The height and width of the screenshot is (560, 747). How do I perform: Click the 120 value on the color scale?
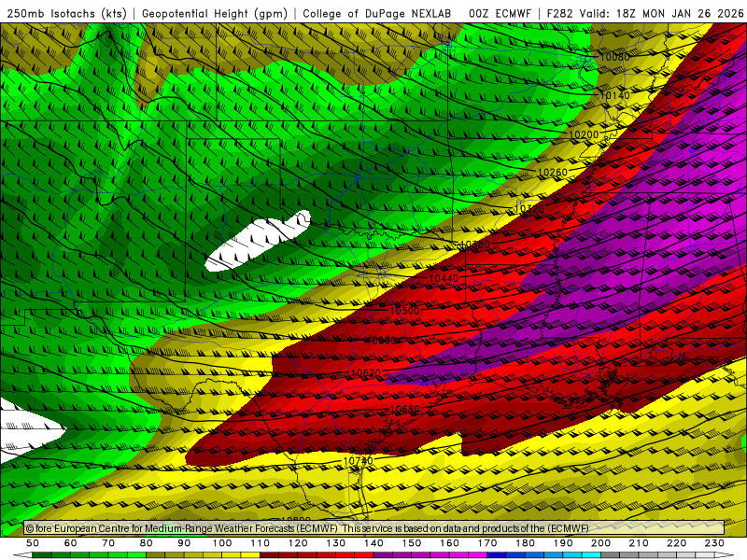point(298,543)
